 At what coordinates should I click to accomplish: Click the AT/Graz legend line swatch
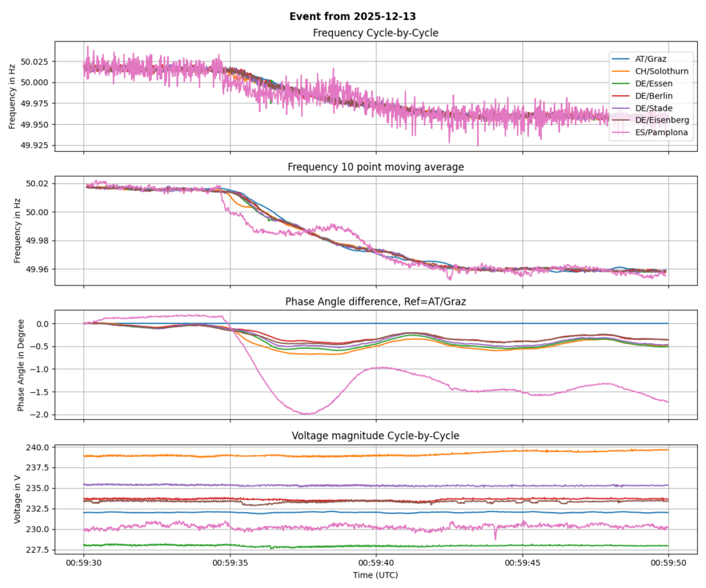[x=621, y=59]
